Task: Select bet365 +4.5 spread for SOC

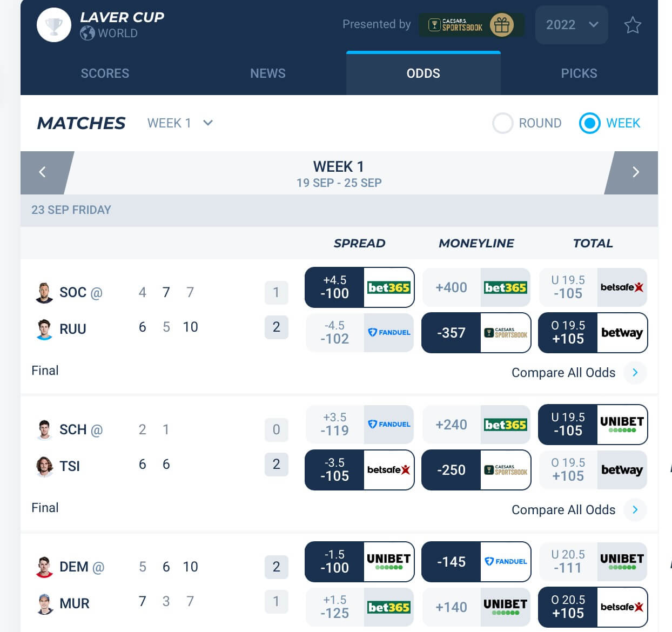Action: [360, 287]
